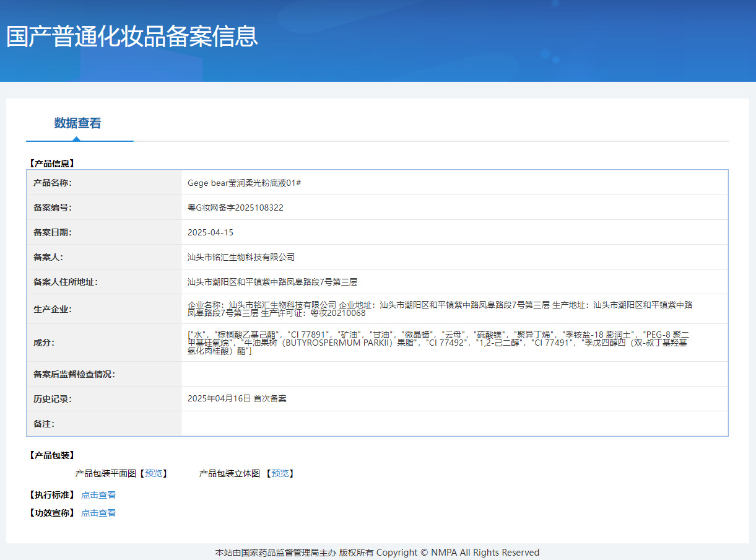Click the registrant name 汕头市铭汇生物科技有限公司
756x560 pixels.
coord(241,257)
